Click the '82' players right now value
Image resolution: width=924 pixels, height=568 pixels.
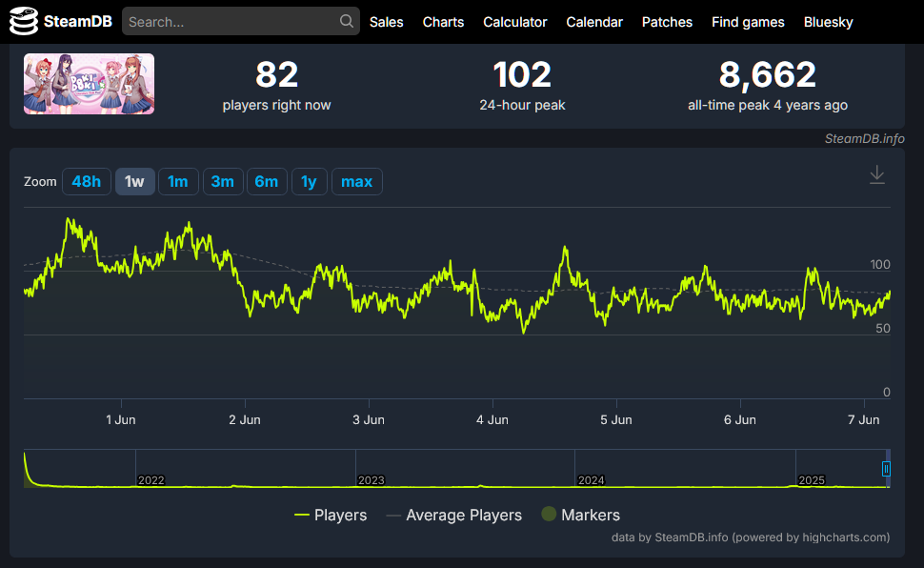276,75
